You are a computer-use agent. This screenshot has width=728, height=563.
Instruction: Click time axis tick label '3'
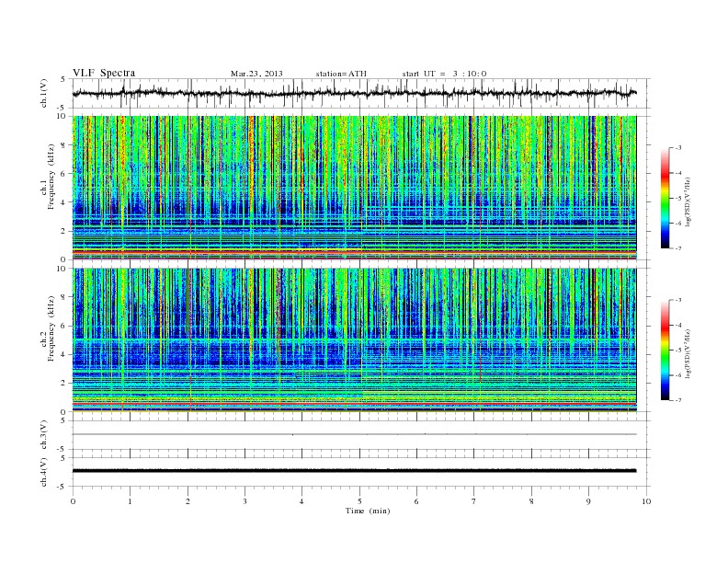[x=245, y=501]
